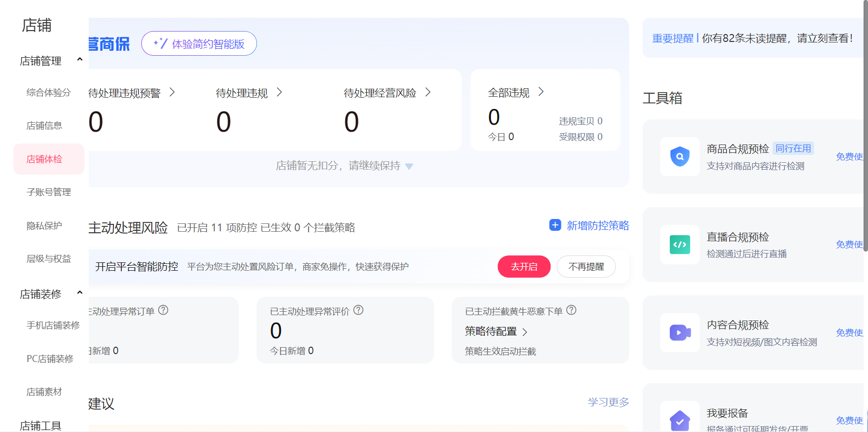Open the 学习更多 link
The width and height of the screenshot is (868, 432).
608,402
